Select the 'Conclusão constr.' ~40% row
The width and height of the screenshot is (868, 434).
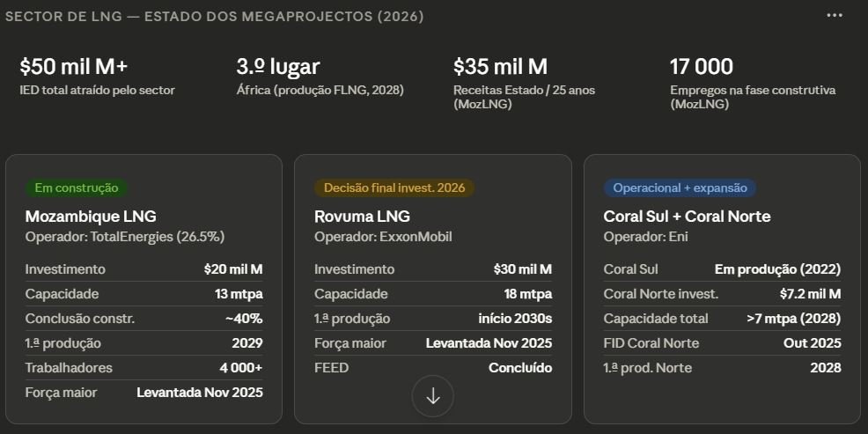[143, 319]
